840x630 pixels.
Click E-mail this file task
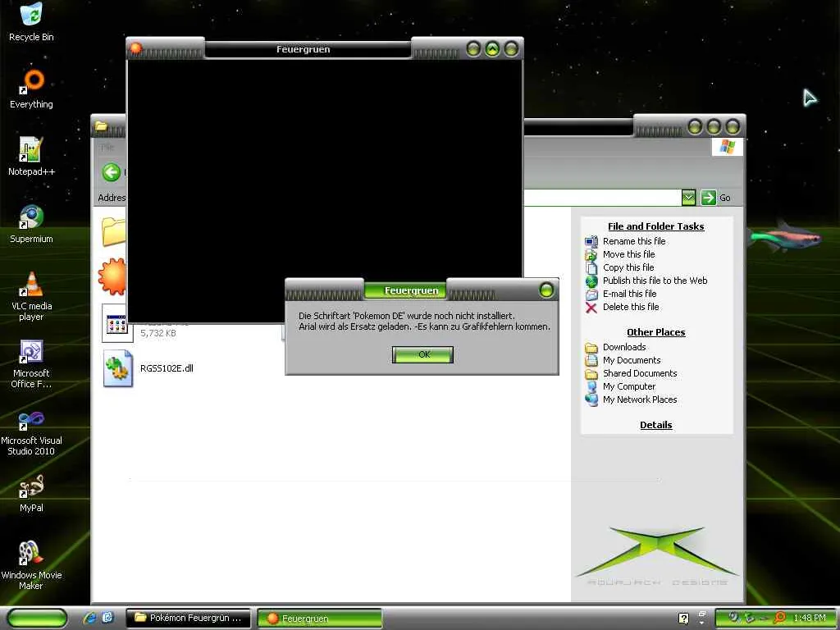click(x=629, y=294)
